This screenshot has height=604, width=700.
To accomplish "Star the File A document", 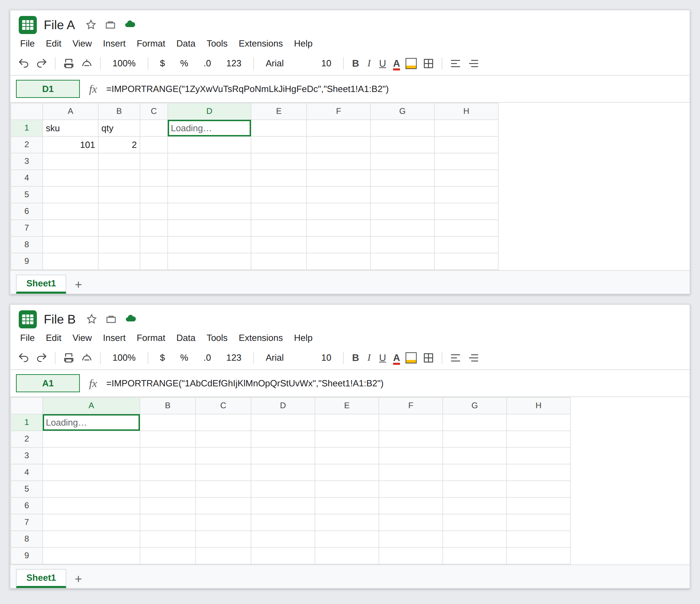I will [x=91, y=25].
